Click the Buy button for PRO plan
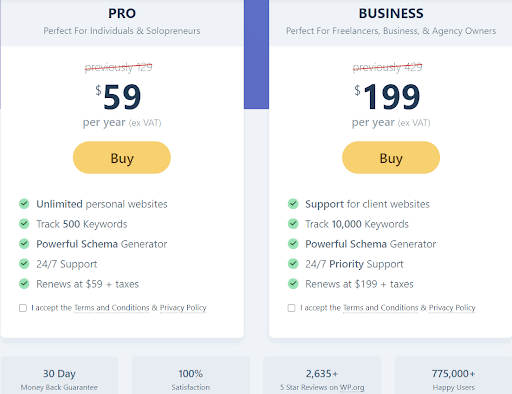 [122, 157]
